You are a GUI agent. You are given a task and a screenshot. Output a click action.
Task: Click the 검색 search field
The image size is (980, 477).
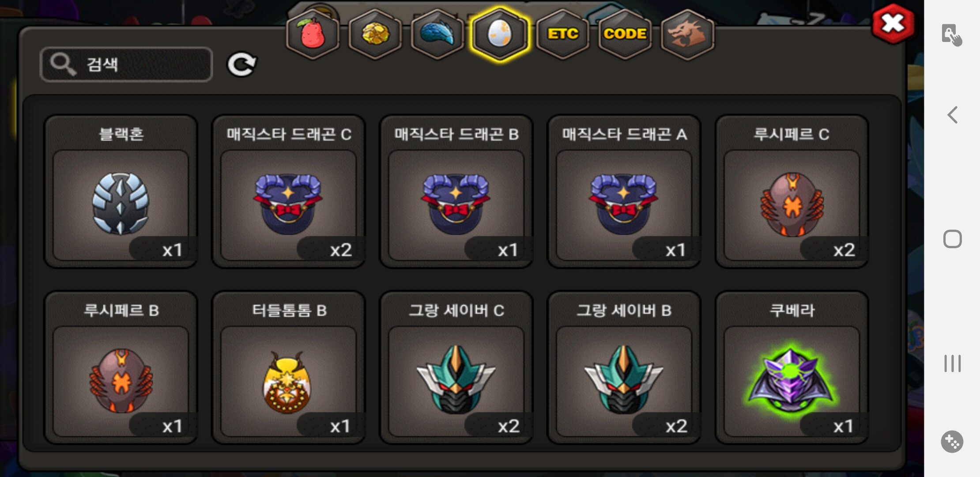click(126, 64)
